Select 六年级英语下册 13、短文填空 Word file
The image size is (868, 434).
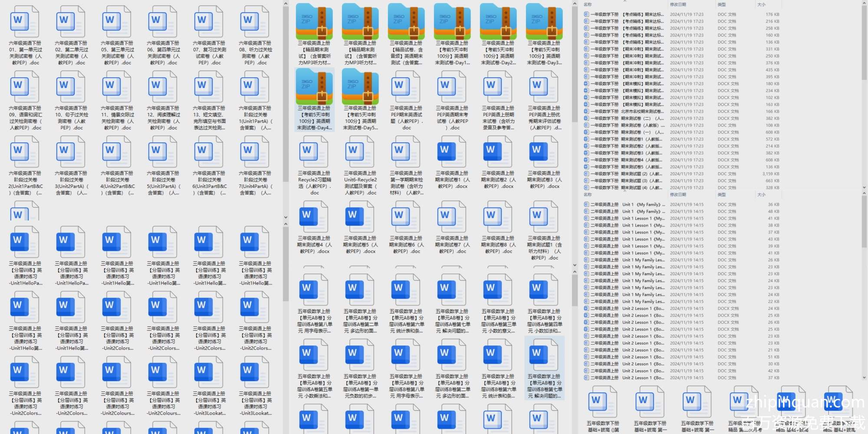pos(209,87)
